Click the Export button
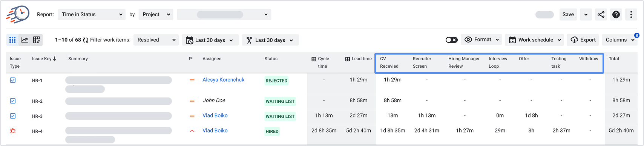Image resolution: width=644 pixels, height=146 pixels. pyautogui.click(x=583, y=40)
